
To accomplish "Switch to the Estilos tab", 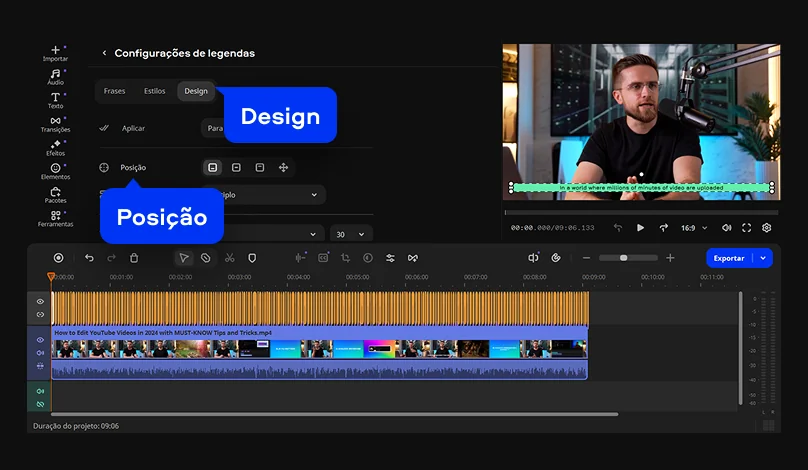I will [155, 91].
